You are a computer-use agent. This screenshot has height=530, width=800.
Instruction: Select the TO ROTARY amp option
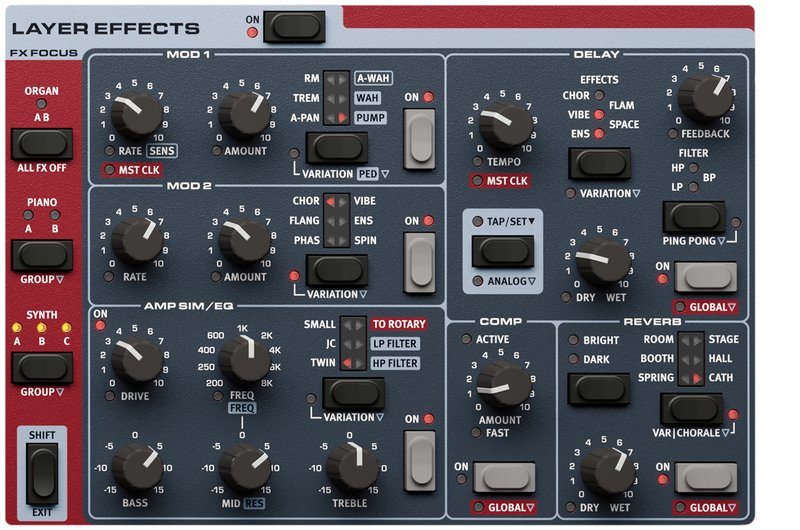click(x=399, y=324)
